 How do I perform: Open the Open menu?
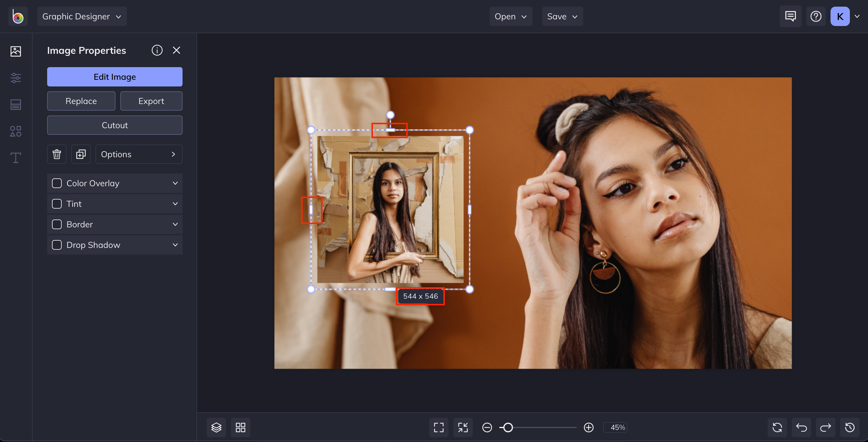click(510, 17)
